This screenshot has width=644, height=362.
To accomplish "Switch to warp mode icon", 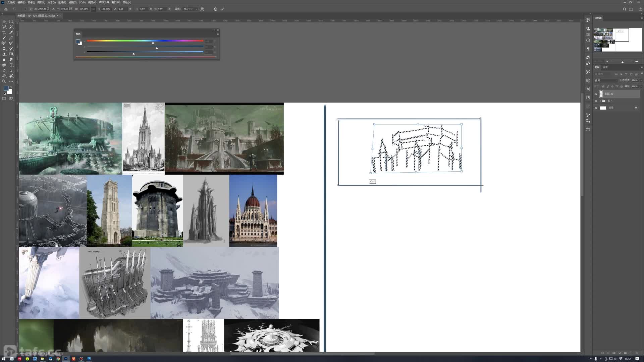I will coord(202,9).
